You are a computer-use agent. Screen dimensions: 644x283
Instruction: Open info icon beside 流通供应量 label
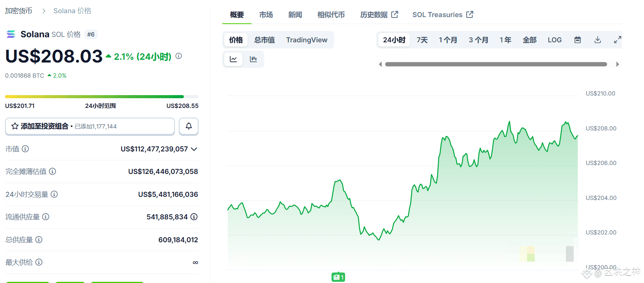coord(46,217)
